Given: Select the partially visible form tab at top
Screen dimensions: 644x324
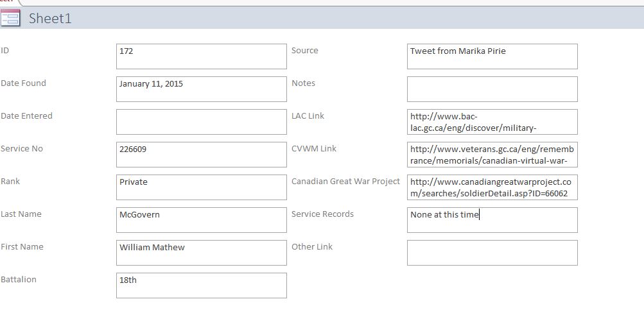Looking at the screenshot, I should coord(8,2).
